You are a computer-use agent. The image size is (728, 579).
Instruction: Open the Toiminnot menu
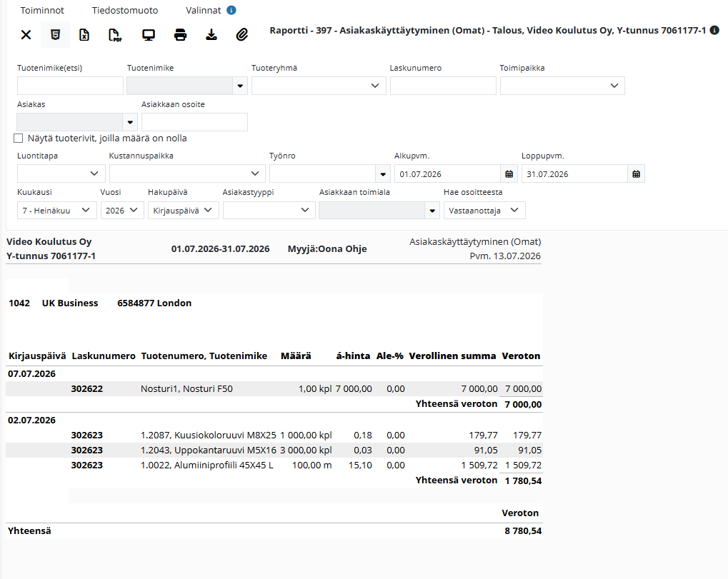(x=42, y=10)
